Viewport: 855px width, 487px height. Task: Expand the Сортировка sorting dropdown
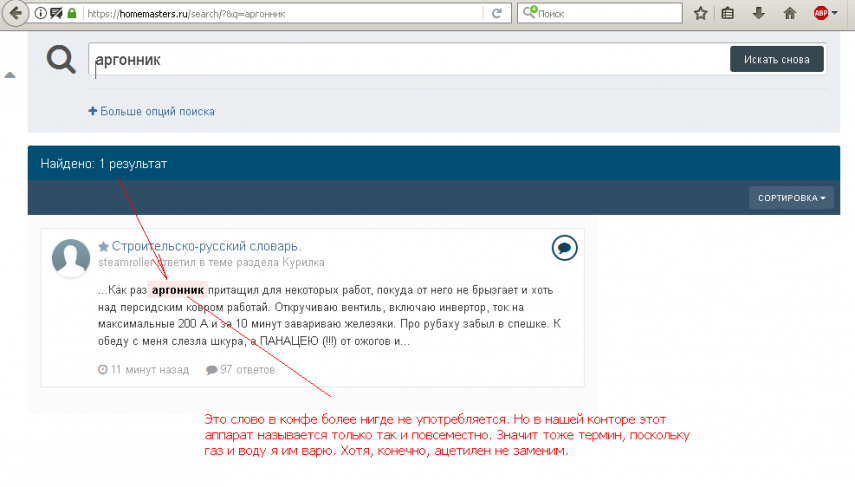pyautogui.click(x=791, y=198)
